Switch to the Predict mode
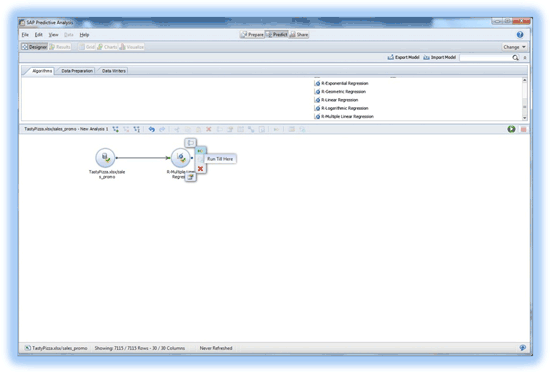550x372 pixels. click(x=277, y=34)
